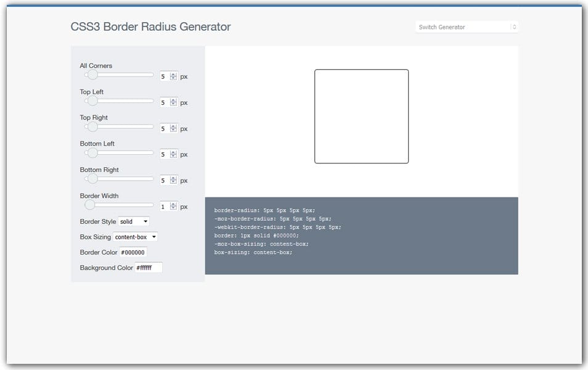The width and height of the screenshot is (588, 370).
Task: Select the Top Left slider handle
Action: pos(92,100)
